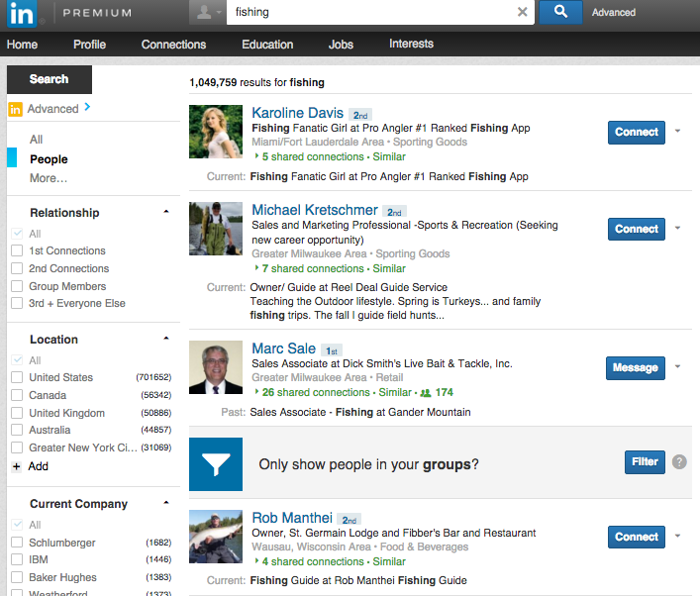This screenshot has height=596, width=700.
Task: Click the magnifying glass search button
Action: 560,12
